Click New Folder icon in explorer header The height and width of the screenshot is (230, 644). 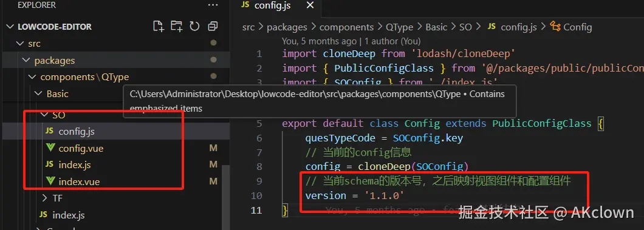coord(177,26)
